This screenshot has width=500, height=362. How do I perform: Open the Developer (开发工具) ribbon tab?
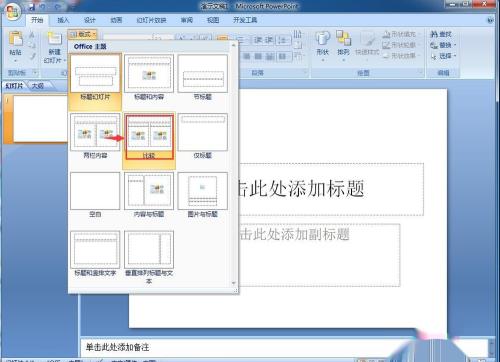click(245, 20)
